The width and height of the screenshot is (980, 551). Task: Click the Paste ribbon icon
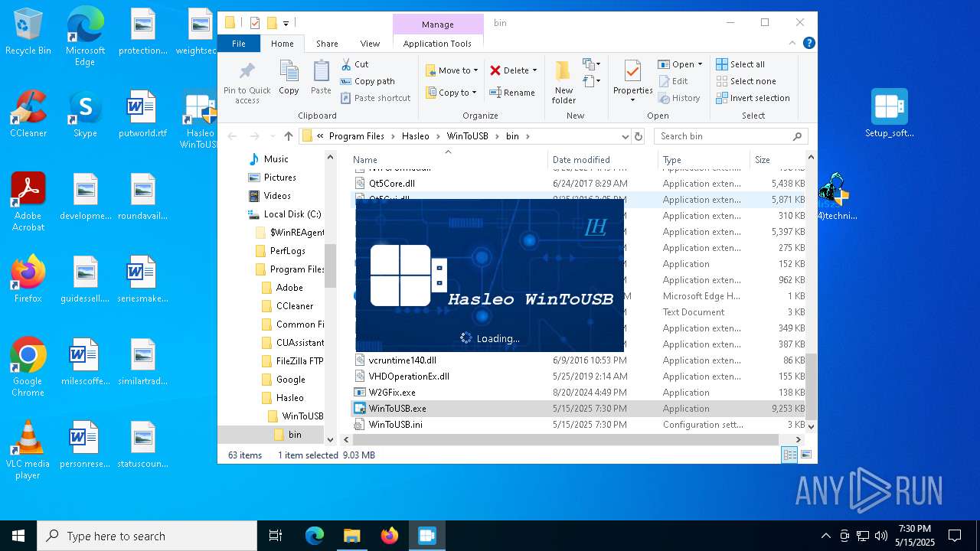[x=321, y=77]
